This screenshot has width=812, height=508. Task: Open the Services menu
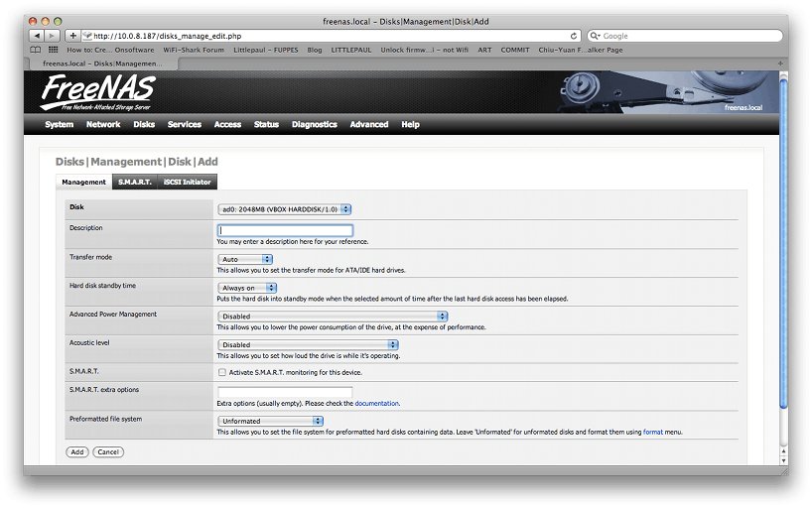pyautogui.click(x=185, y=124)
